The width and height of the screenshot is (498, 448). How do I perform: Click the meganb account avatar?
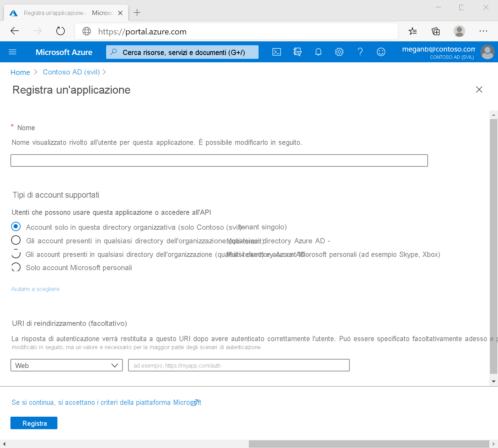click(487, 52)
